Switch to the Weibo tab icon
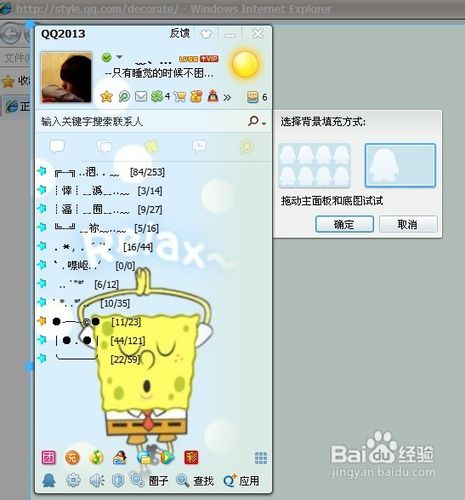 click(247, 147)
